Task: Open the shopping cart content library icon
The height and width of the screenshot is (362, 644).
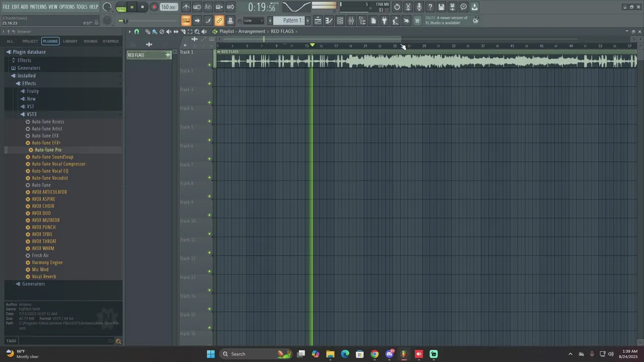Action: pyautogui.click(x=417, y=21)
